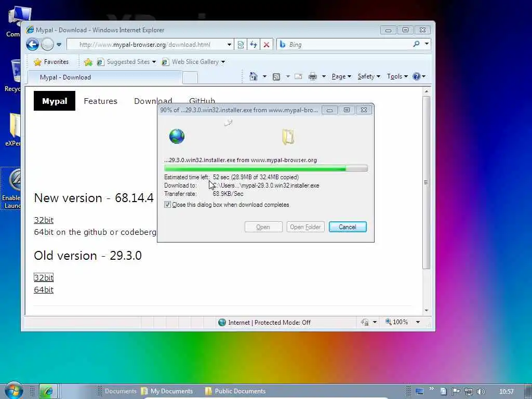532x399 pixels.
Task: Expand the address bar history dropdown
Action: [x=229, y=45]
